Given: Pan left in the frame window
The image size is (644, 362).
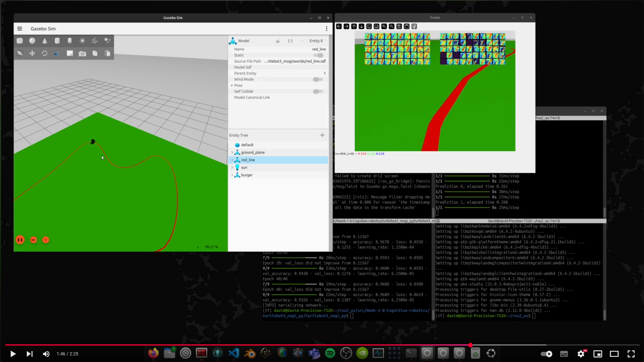Looking at the screenshot, I should pyautogui.click(x=339, y=26).
